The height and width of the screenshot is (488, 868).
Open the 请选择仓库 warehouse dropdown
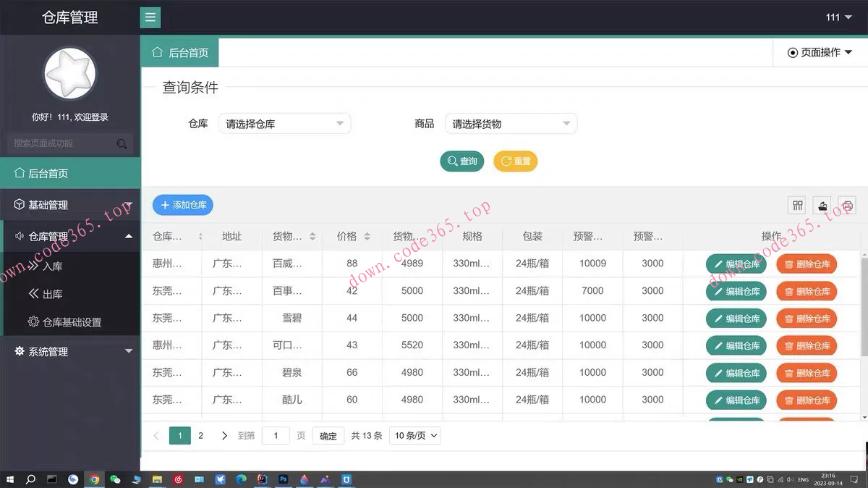(284, 123)
